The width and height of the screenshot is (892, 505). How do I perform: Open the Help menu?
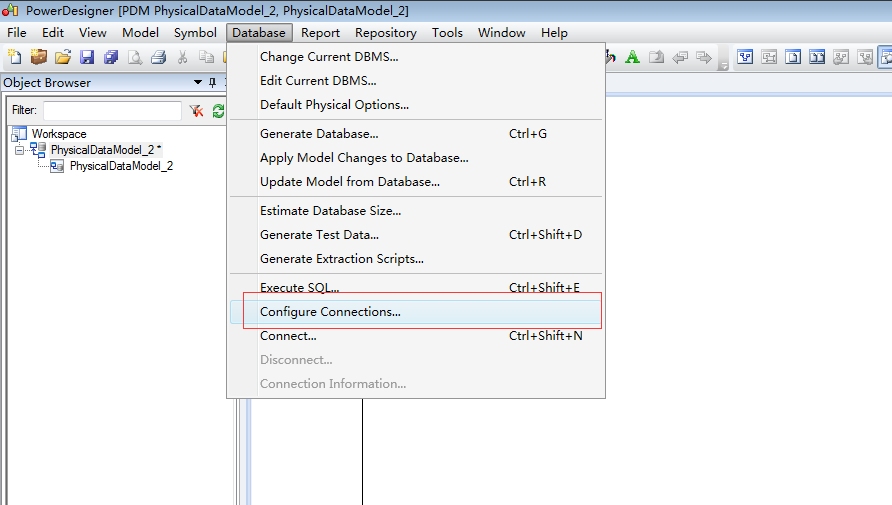[x=554, y=32]
